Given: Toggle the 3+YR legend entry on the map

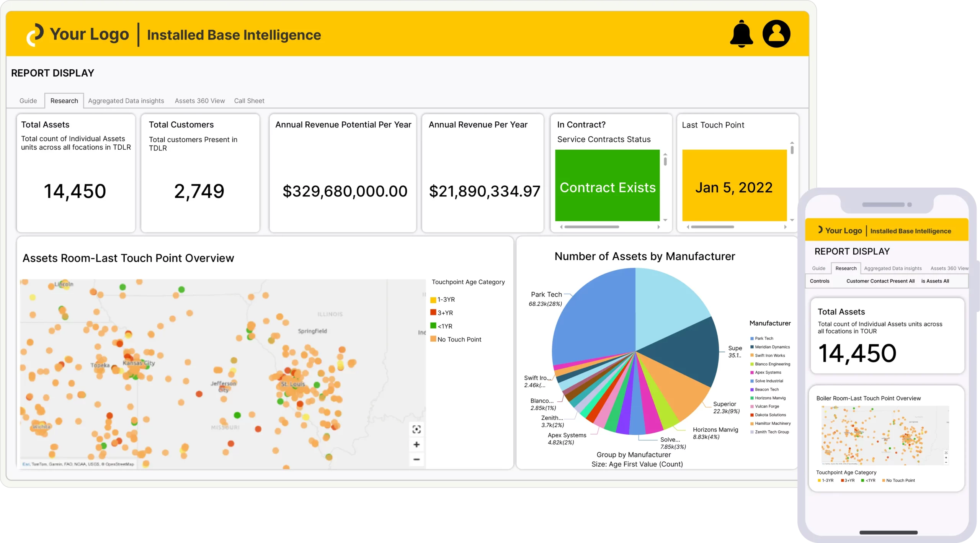Looking at the screenshot, I should pos(442,313).
